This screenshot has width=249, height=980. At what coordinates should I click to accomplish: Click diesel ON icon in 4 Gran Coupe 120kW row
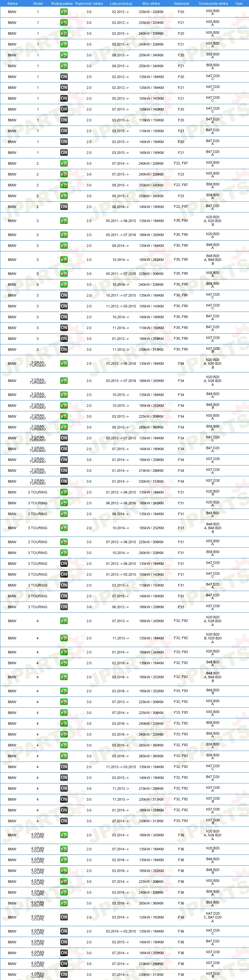pos(64,917)
